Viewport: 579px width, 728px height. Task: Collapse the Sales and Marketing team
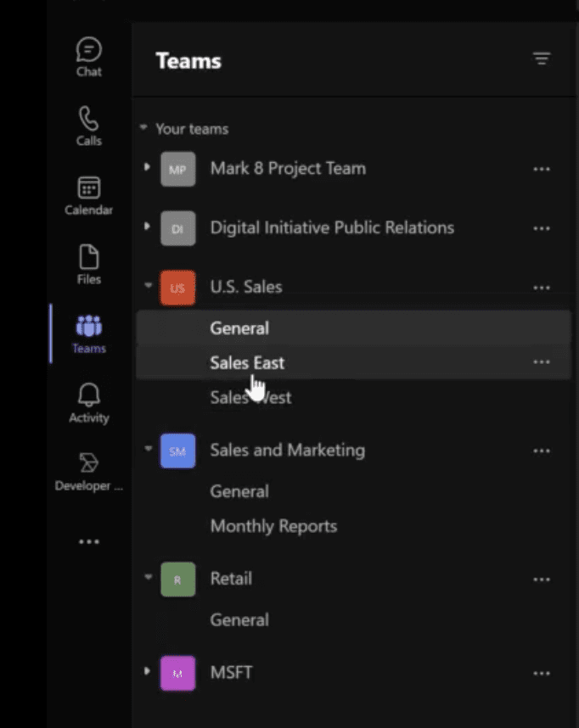click(x=149, y=449)
